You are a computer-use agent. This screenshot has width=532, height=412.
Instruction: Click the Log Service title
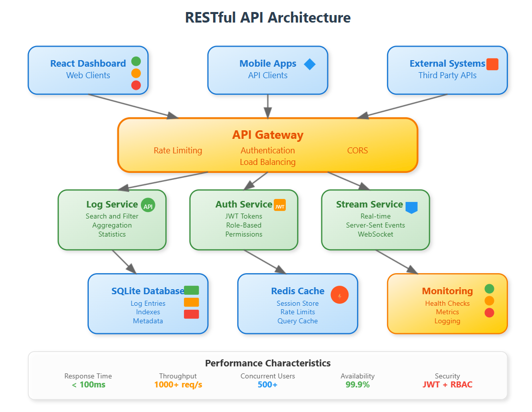112,204
